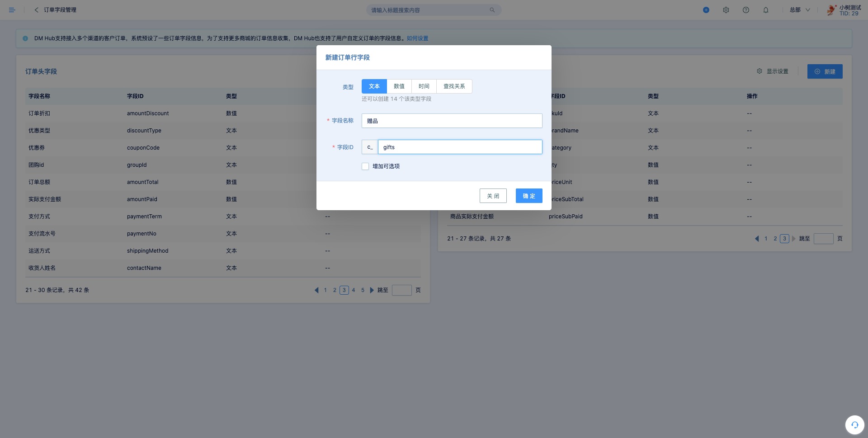Go to page 1 in right pagination
Image resolution: width=868 pixels, height=438 pixels.
click(x=766, y=239)
